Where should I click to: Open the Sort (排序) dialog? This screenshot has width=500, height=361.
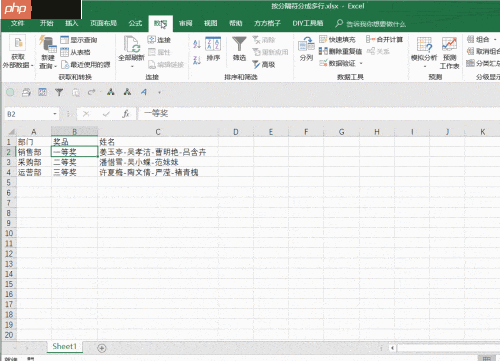(x=213, y=49)
